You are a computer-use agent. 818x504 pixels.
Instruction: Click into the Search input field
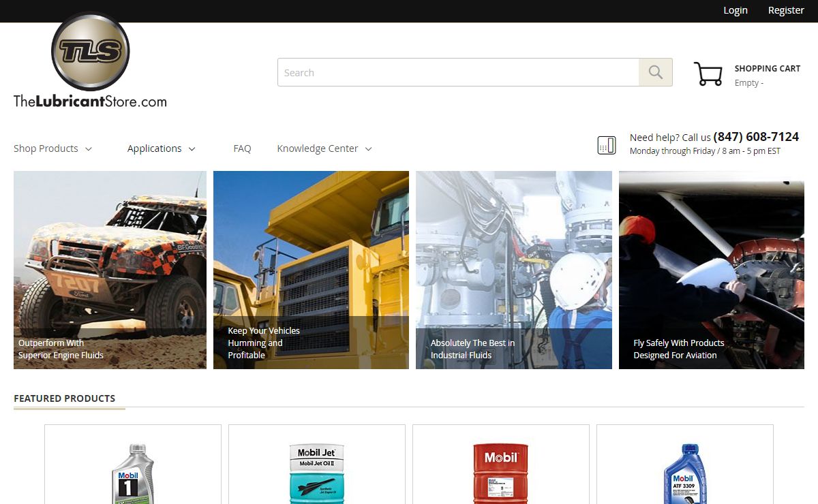coord(458,72)
